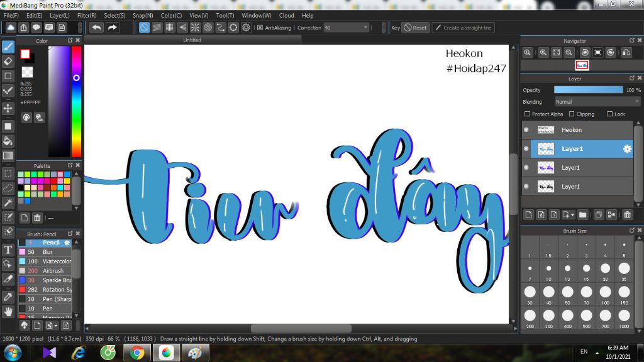Select the Bucket fill tool
Viewport: 644px width, 362px height.
[8, 141]
